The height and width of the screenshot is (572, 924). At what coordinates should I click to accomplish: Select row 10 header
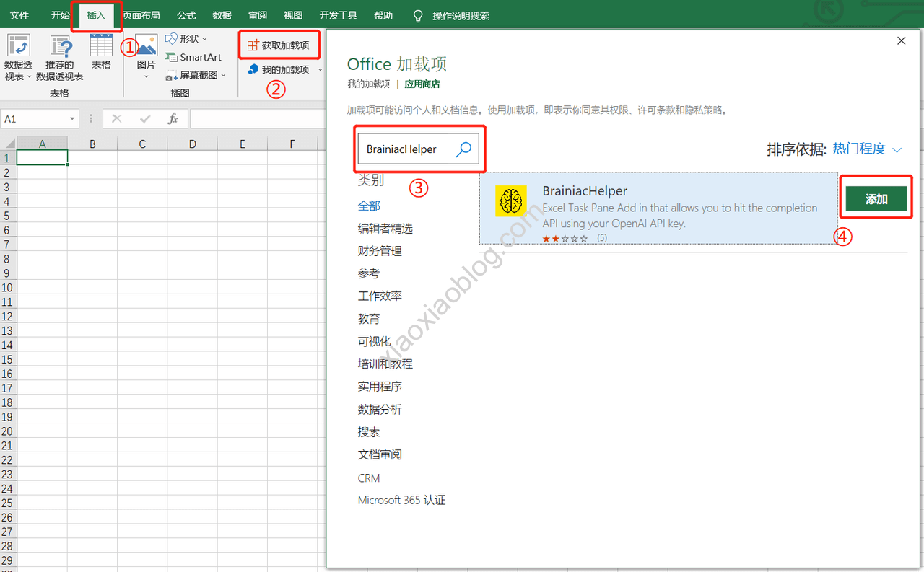pyautogui.click(x=7, y=288)
